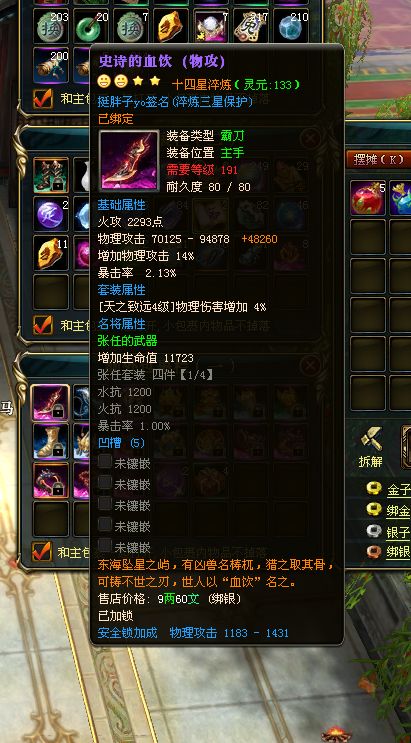Click the 绑金 bound gold link
Viewport: 411px width, 743px height.
pos(398,510)
